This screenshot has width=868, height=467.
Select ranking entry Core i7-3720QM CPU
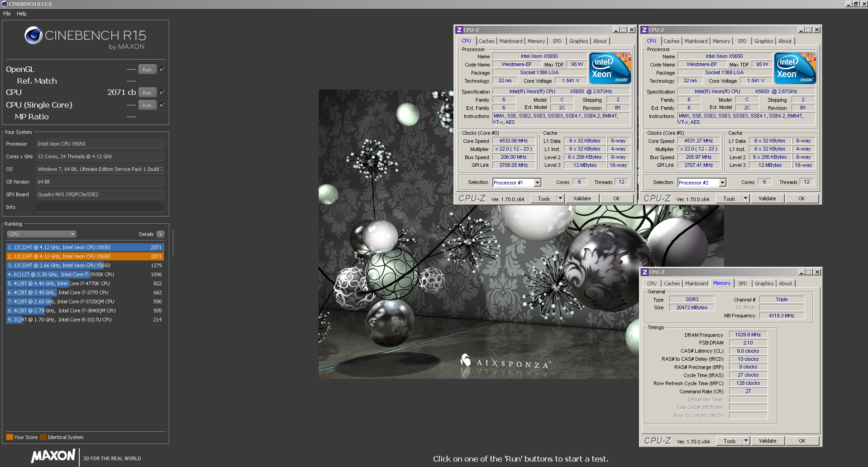85,302
